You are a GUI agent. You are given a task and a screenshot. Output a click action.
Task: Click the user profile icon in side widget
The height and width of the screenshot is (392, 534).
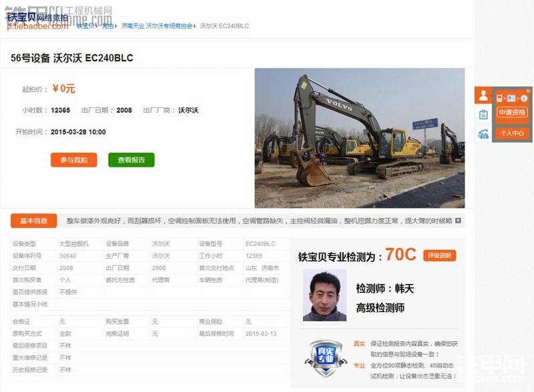pos(483,95)
